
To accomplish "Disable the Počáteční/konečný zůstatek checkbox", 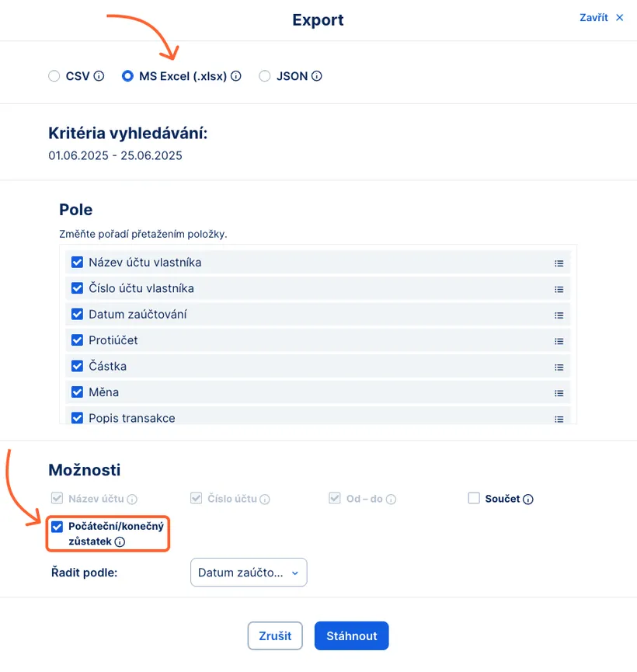I will pyautogui.click(x=57, y=527).
